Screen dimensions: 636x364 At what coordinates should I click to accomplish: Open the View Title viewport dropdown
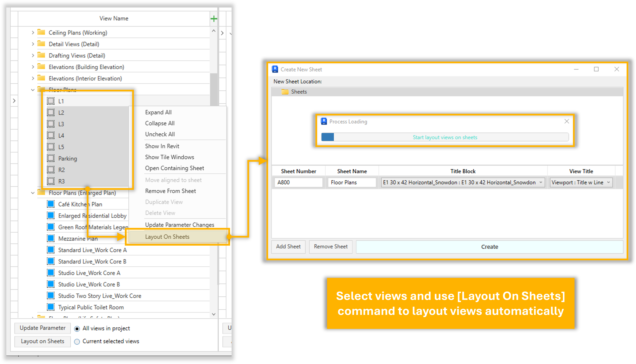click(x=609, y=182)
